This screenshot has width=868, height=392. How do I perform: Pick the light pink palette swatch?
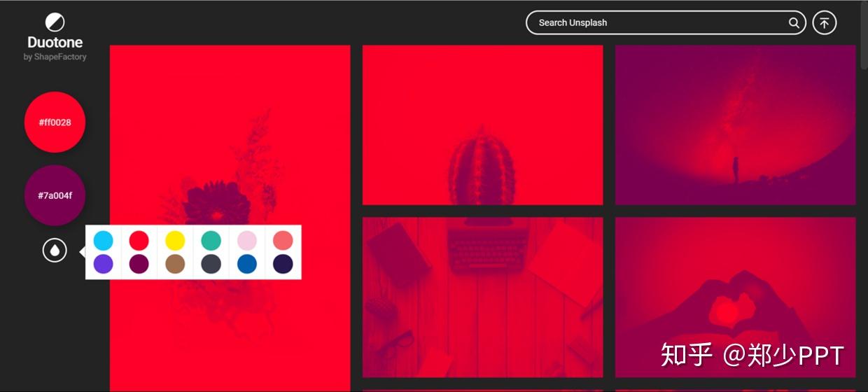click(247, 241)
